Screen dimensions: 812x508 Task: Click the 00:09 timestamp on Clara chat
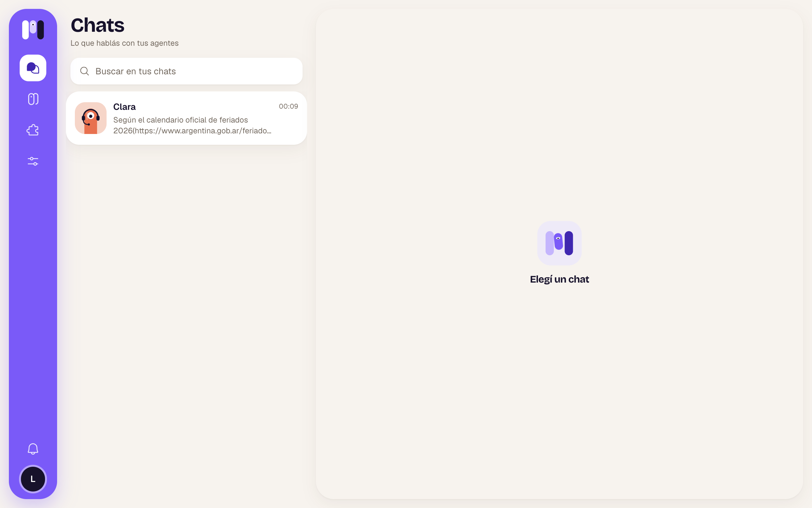point(288,106)
